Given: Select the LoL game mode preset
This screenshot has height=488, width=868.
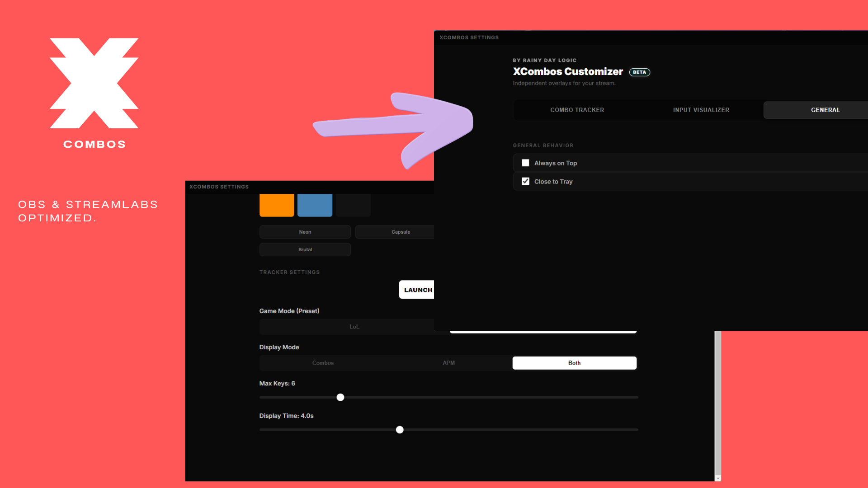Looking at the screenshot, I should tap(354, 327).
